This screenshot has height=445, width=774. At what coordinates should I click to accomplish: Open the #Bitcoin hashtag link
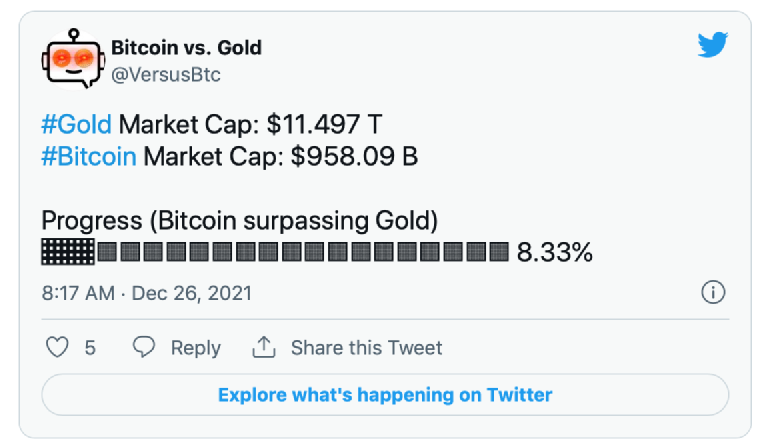click(x=89, y=157)
